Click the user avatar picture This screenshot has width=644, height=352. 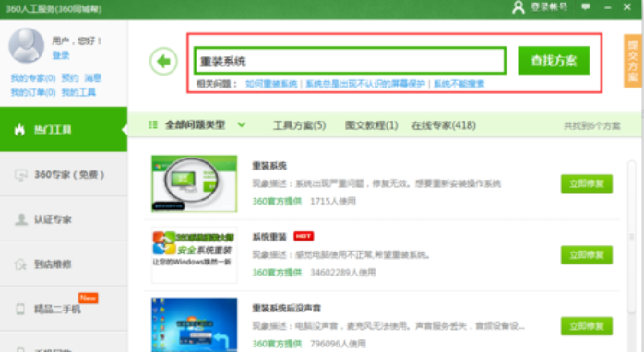point(27,45)
